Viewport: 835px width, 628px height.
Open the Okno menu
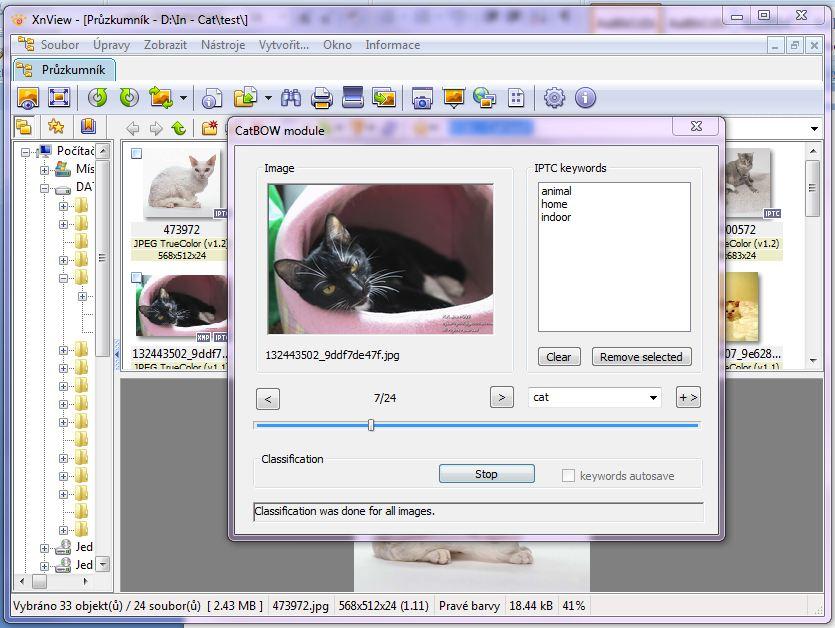tap(337, 45)
